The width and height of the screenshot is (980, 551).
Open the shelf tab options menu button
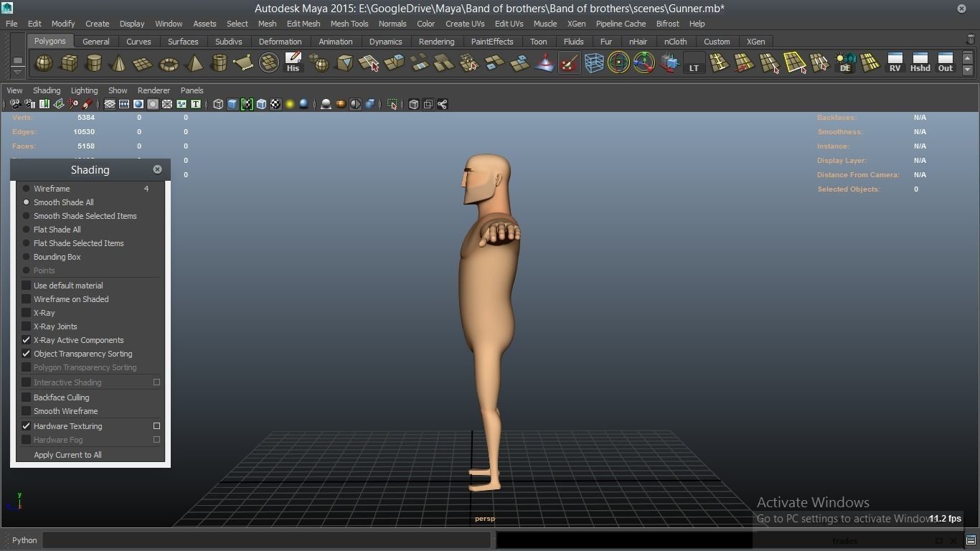pos(18,60)
